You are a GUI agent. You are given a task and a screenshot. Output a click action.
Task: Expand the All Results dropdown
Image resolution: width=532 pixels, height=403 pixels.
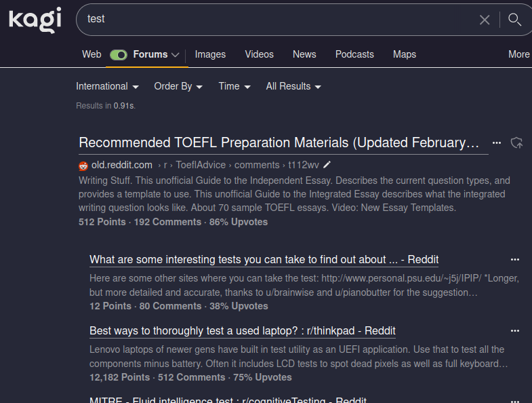point(293,86)
